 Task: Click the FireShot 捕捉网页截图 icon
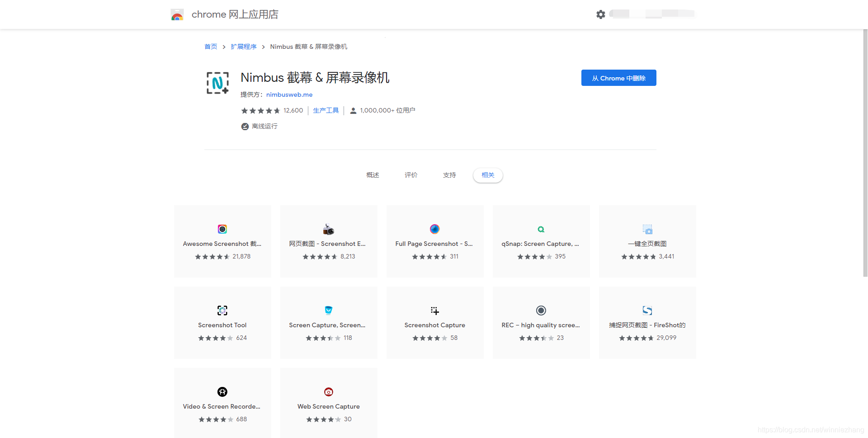(x=647, y=311)
